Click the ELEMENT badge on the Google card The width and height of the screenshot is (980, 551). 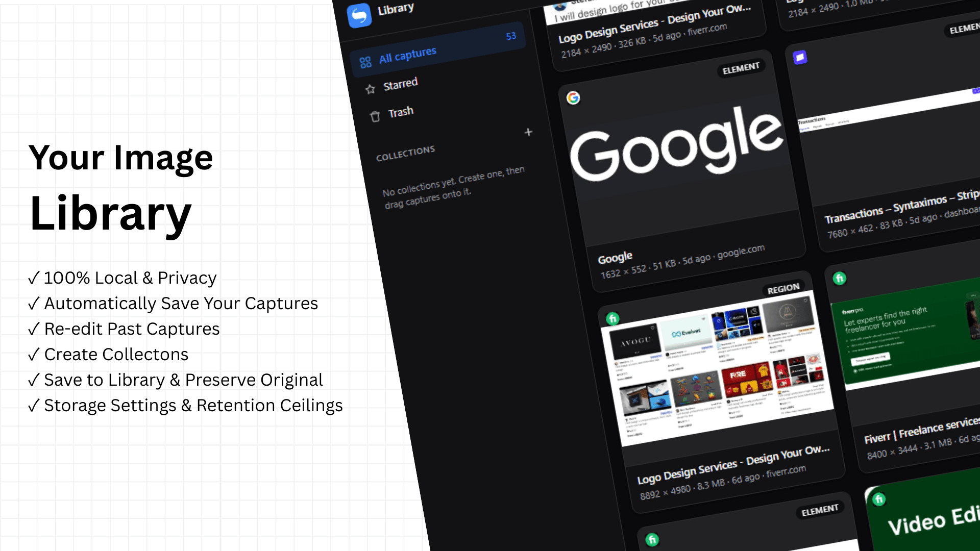pos(741,68)
